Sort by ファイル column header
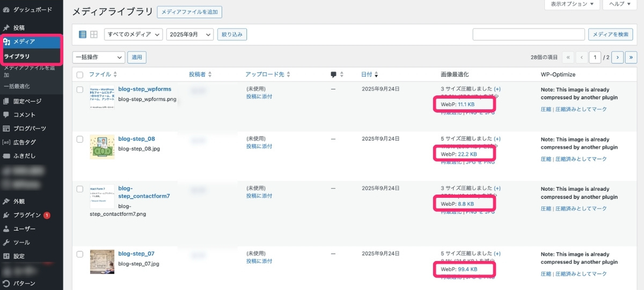 tap(103, 75)
